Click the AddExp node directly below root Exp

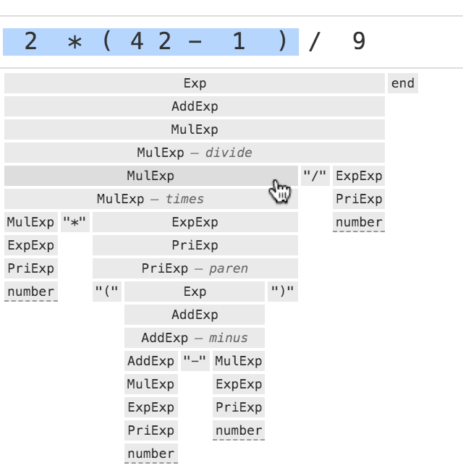(x=194, y=106)
